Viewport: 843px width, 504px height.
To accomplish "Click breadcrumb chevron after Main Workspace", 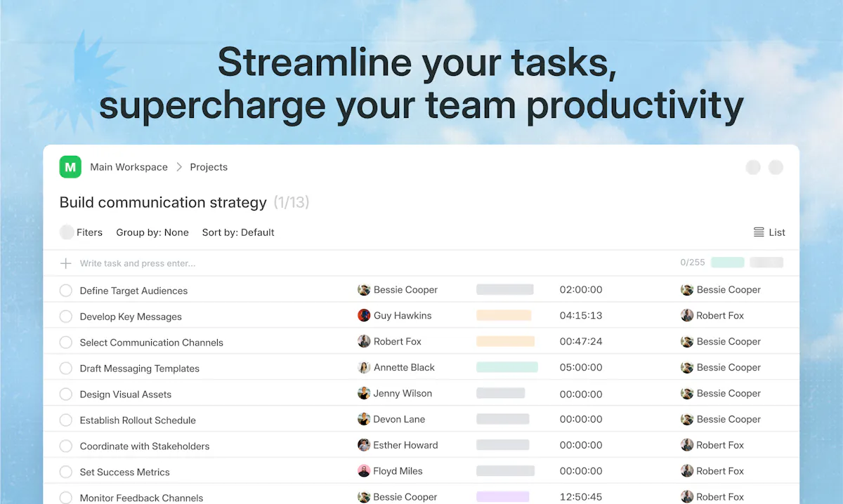I will click(x=179, y=167).
